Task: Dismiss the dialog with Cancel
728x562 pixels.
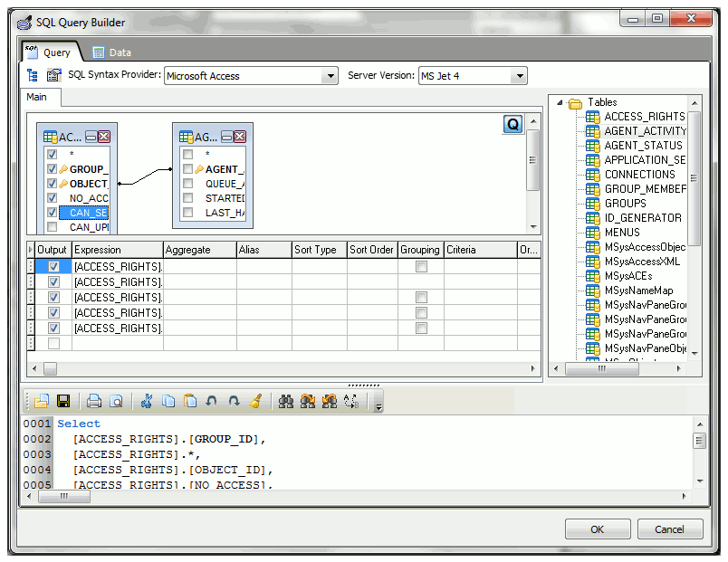Action: [x=669, y=529]
